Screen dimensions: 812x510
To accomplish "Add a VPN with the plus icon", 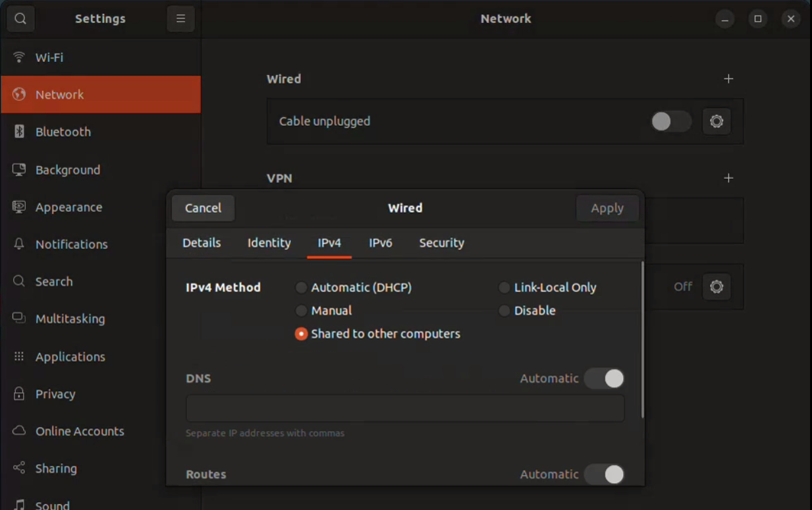I will tap(728, 178).
